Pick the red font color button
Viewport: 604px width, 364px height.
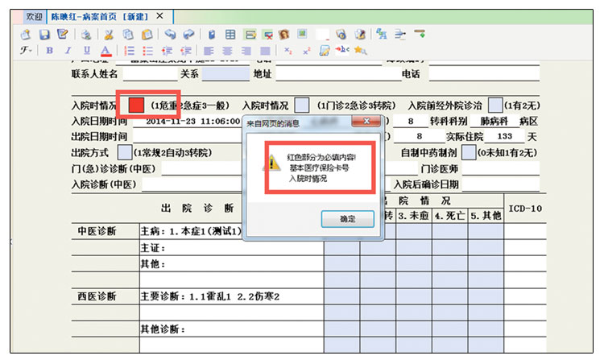[x=106, y=51]
